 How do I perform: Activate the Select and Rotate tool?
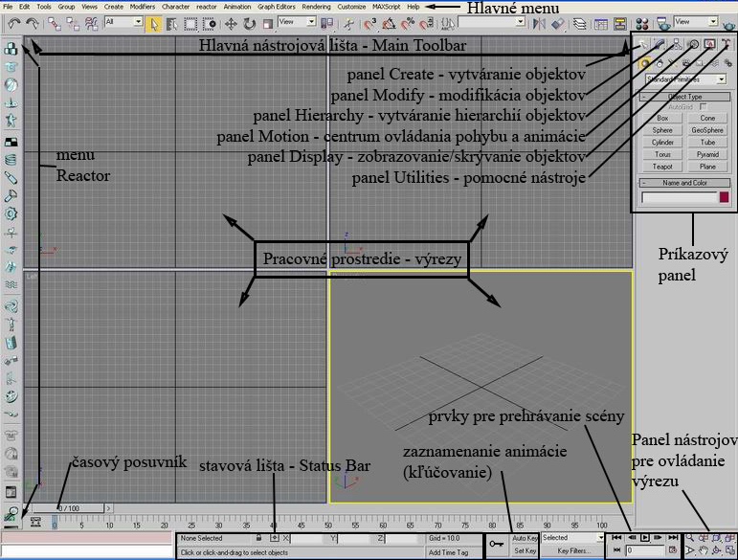tap(250, 24)
